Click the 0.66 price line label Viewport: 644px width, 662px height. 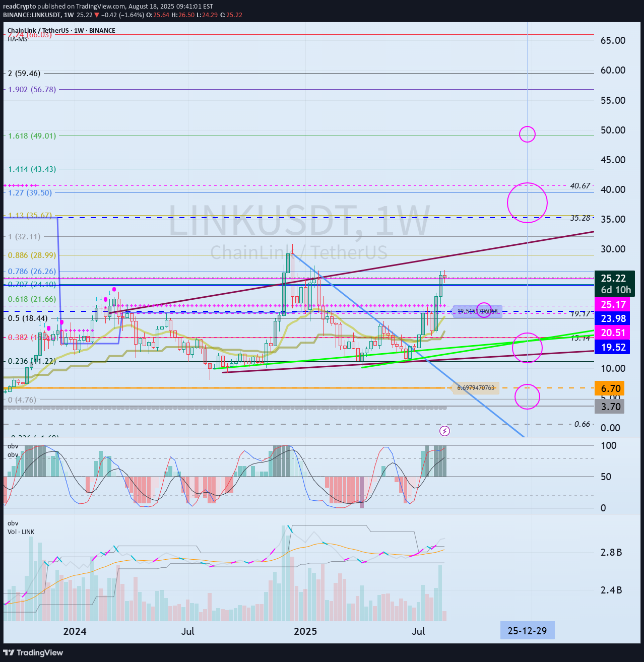pyautogui.click(x=582, y=424)
